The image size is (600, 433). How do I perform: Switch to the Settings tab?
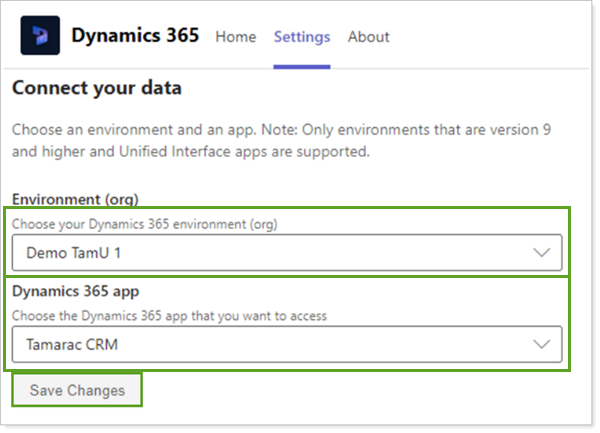pyautogui.click(x=302, y=37)
